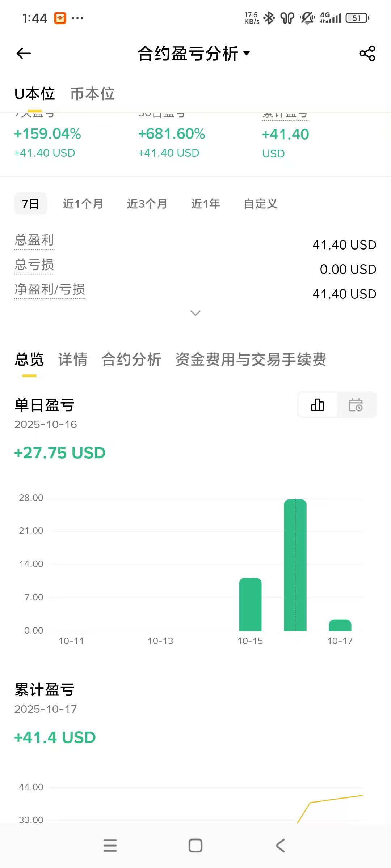Expand details chevron below 净盈利/亏损
The width and height of the screenshot is (391, 868).
(195, 313)
